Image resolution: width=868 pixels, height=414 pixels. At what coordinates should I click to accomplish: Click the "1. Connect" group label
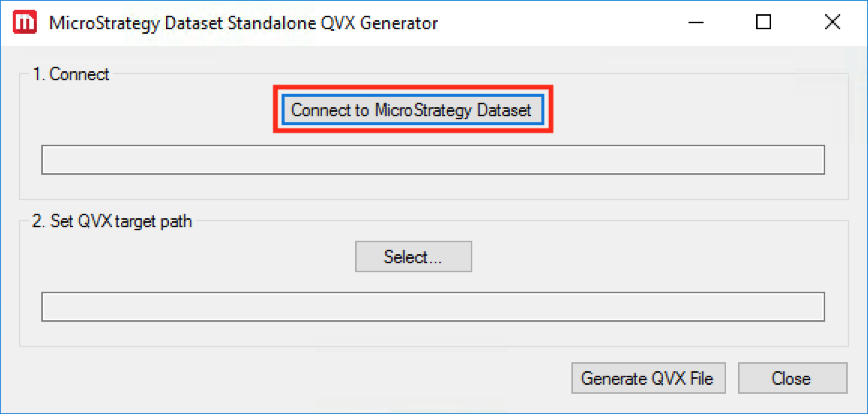[71, 74]
